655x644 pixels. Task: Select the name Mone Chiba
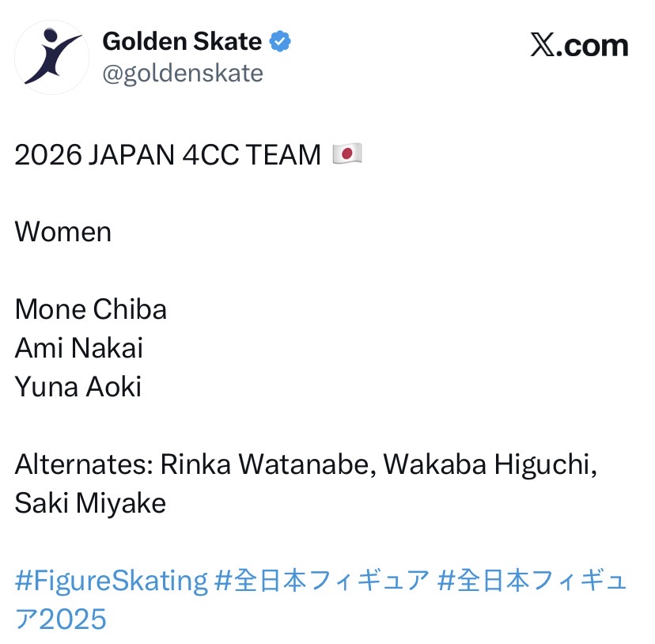[91, 309]
